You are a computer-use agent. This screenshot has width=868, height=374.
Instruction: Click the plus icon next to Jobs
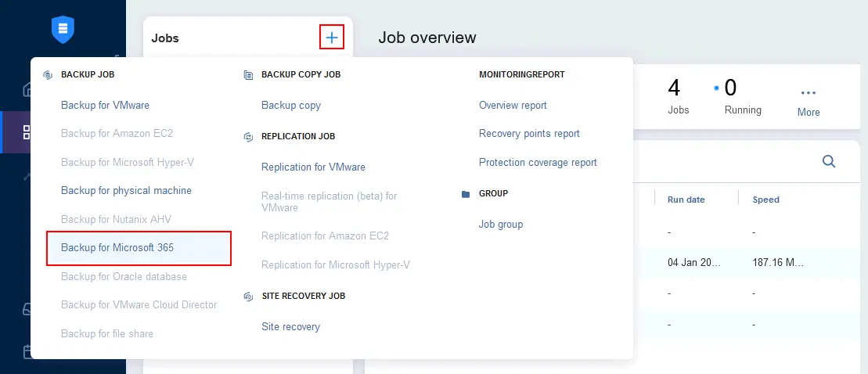pos(332,37)
